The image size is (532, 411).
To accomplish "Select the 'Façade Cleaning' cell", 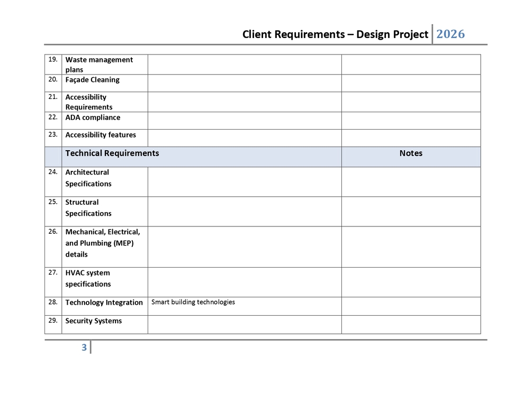I will point(105,83).
